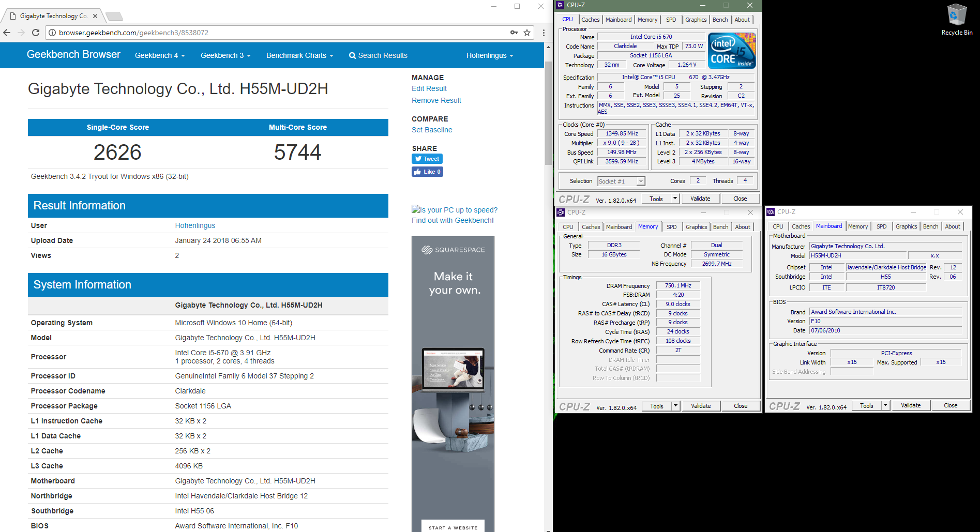The width and height of the screenshot is (980, 532).
Task: Open the Geekbench 3 dropdown menu
Action: tap(225, 55)
